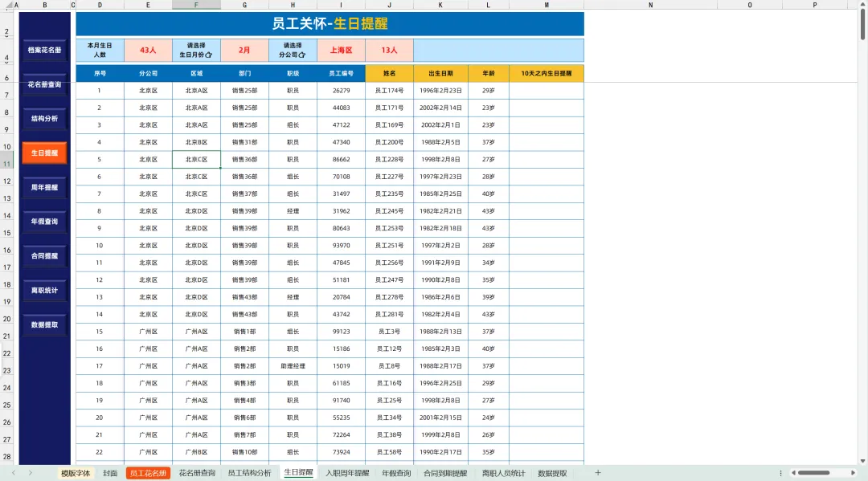The height and width of the screenshot is (481, 868).
Task: Switch to the 花名册查询 sheet tab
Action: [x=197, y=473]
